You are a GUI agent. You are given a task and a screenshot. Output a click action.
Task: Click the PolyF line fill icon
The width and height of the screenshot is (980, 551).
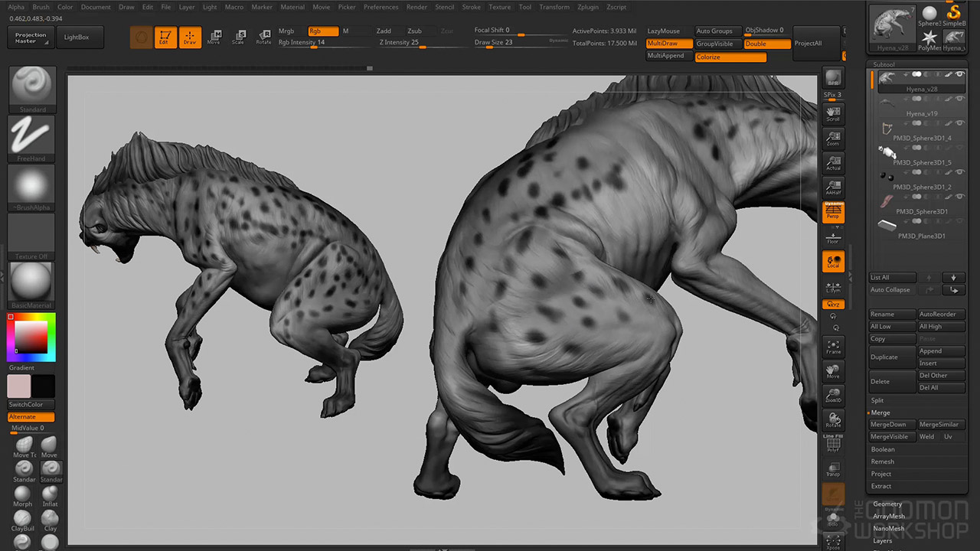[833, 445]
